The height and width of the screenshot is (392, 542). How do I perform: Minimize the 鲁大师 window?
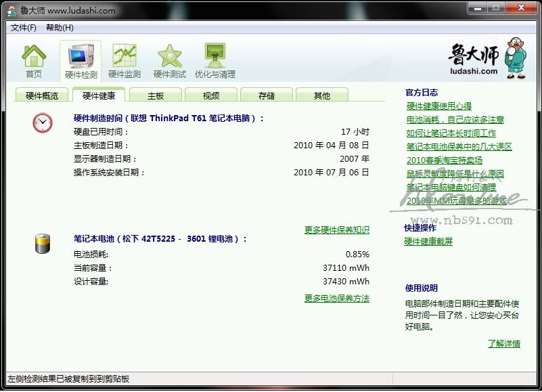[477, 8]
